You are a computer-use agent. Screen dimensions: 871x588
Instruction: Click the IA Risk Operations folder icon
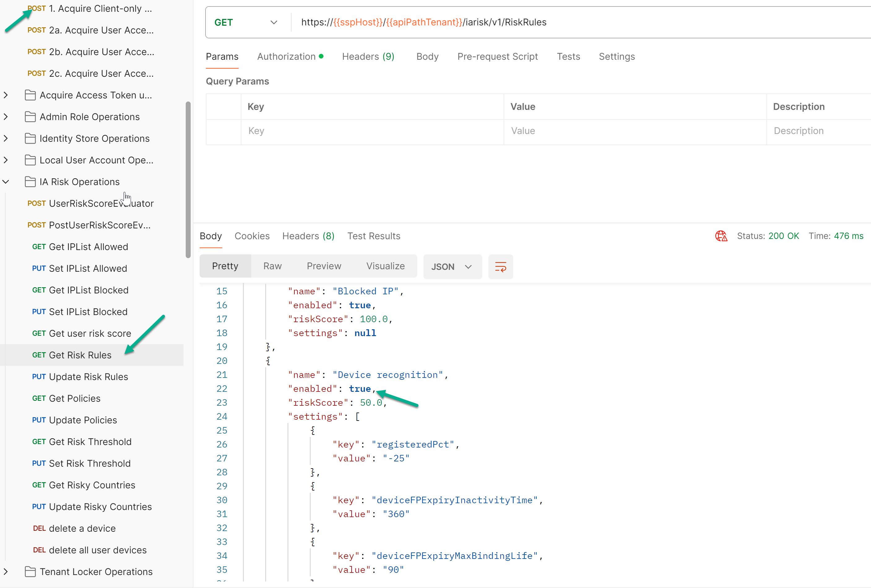click(30, 182)
